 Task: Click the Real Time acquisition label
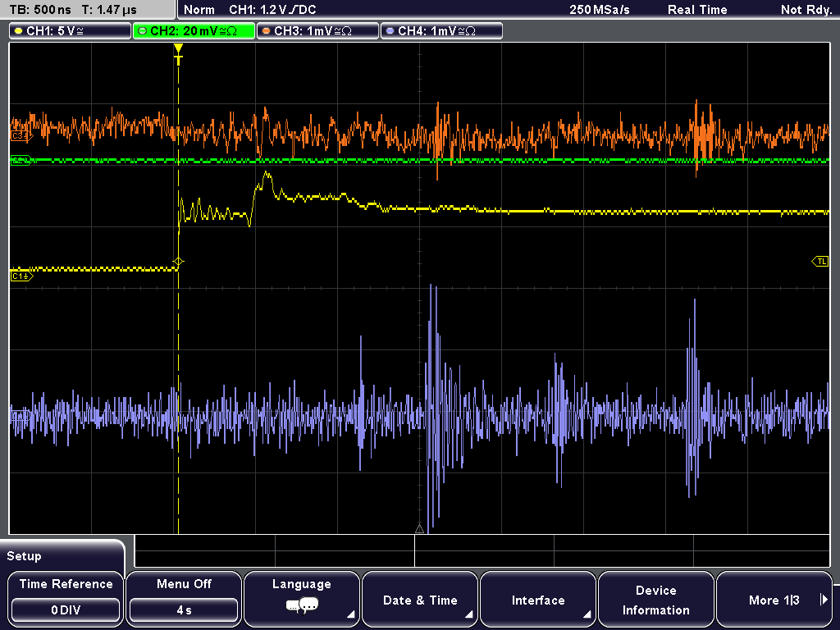pos(697,10)
